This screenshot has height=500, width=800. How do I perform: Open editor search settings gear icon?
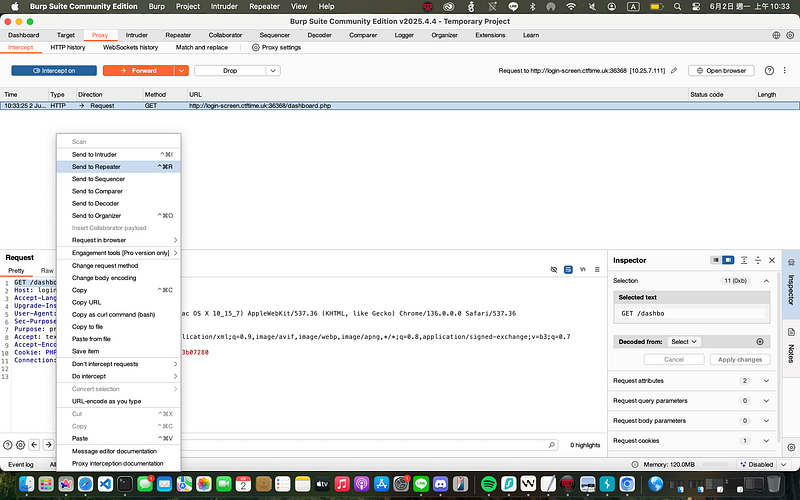coord(20,445)
